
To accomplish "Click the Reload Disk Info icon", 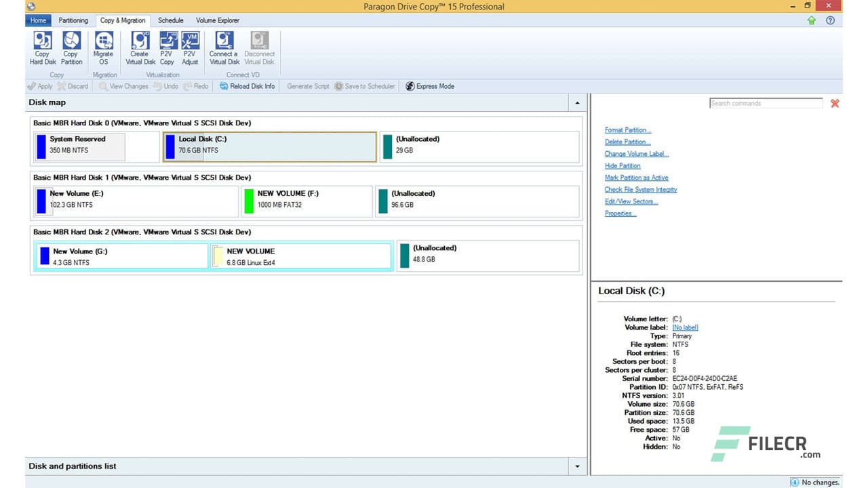I will [247, 86].
